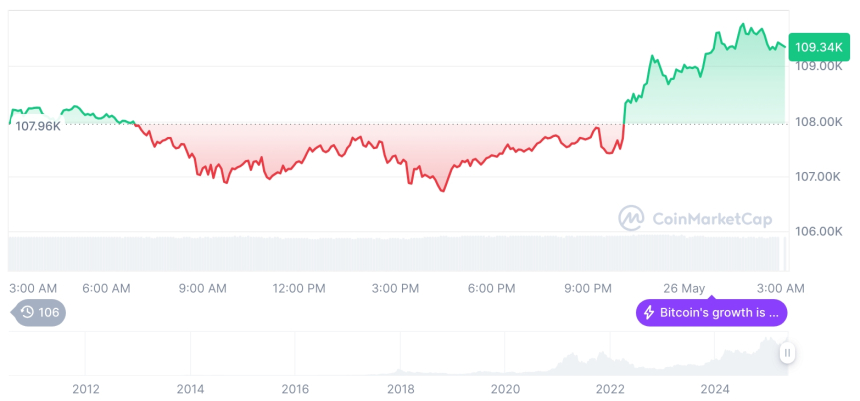Click the 12:00 PM time axis label
860x401 pixels.
point(299,288)
